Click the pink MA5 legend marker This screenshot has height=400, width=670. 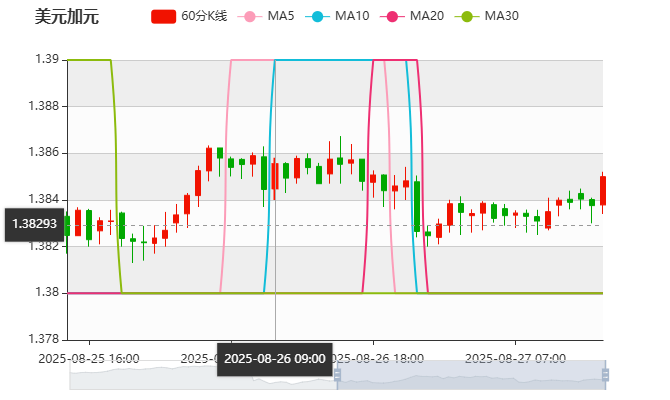point(250,17)
